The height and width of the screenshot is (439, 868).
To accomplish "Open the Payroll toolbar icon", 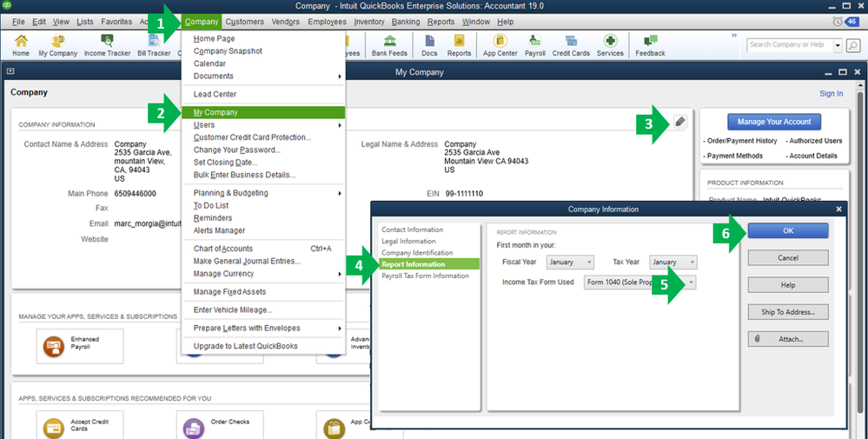I will (534, 45).
